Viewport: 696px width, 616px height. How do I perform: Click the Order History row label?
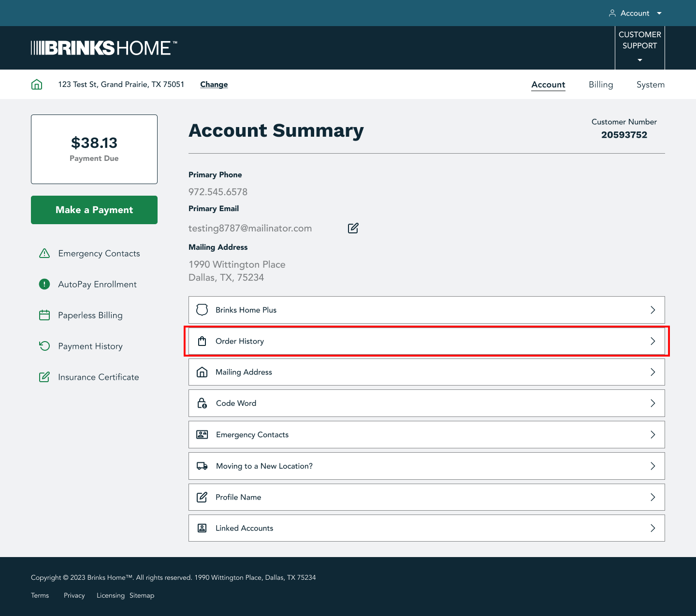240,341
